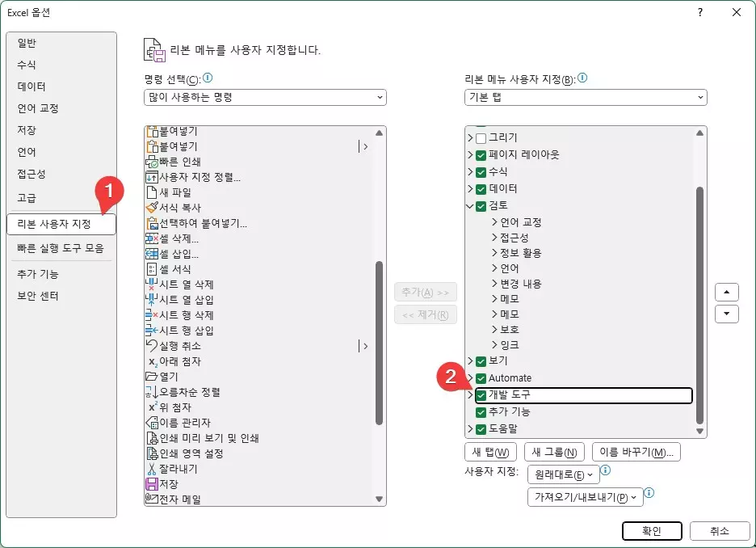Image resolution: width=756 pixels, height=548 pixels.
Task: Select the format painter (서식 복사) icon
Action: pos(151,208)
